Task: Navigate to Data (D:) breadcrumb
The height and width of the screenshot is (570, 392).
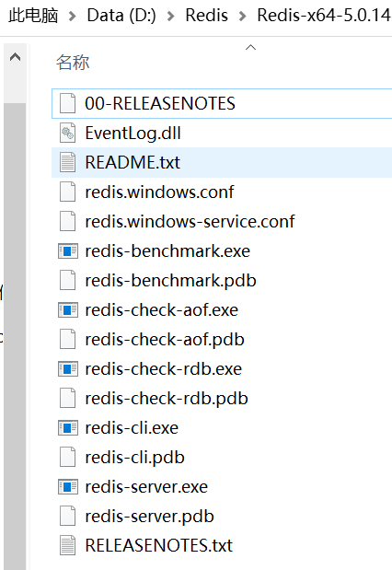Action: point(121,16)
